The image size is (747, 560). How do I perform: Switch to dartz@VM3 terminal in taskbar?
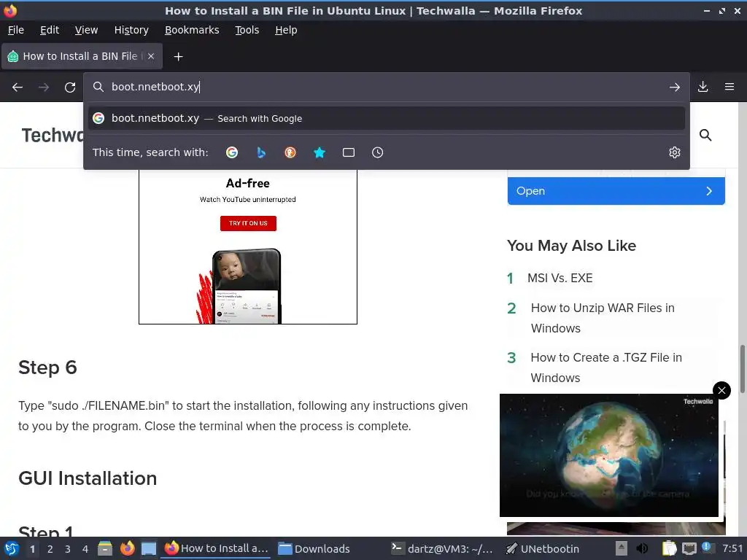coord(441,548)
